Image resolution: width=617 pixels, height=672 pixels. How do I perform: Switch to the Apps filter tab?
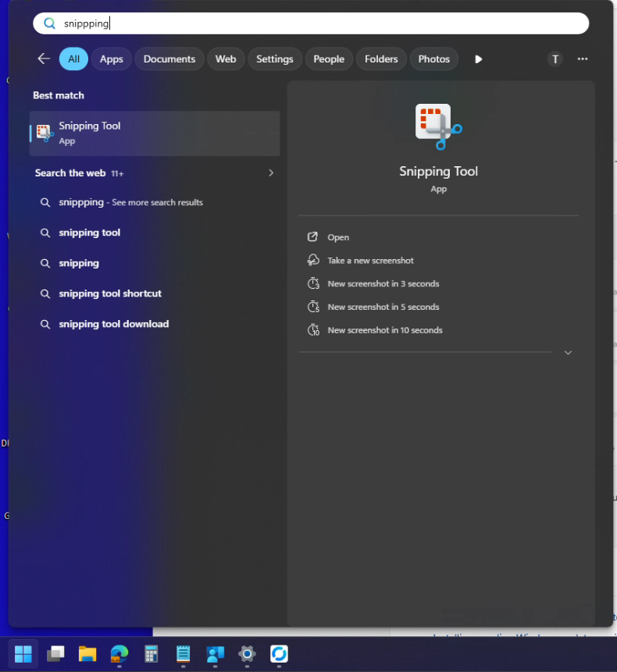pyautogui.click(x=112, y=59)
